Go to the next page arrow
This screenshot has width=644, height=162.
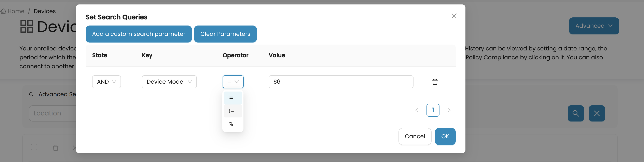[449, 110]
